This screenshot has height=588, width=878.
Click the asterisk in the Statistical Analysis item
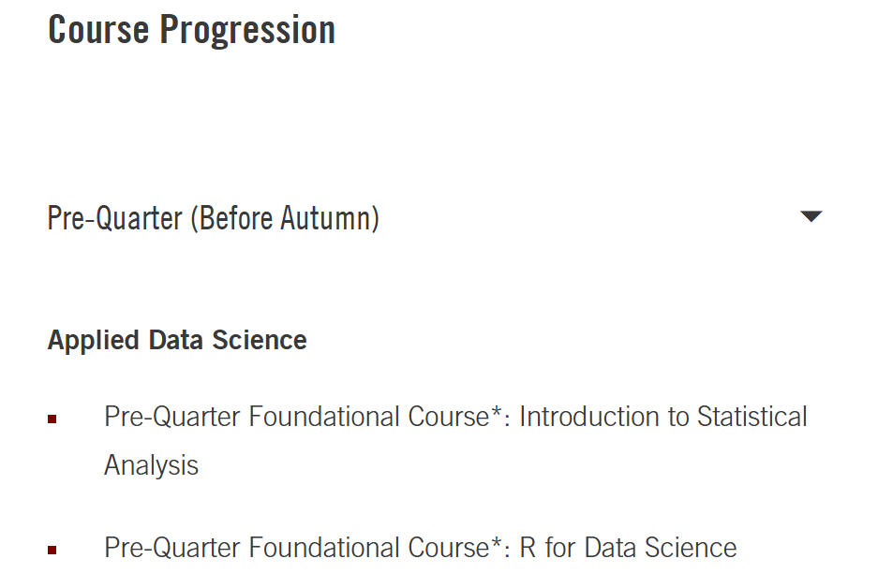(496, 411)
